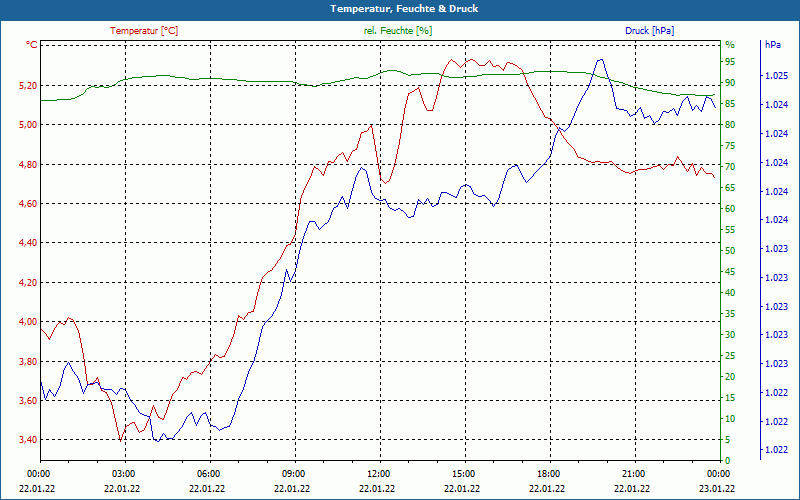
Task: Click the 45 value on the humidity axis
Action: (x=730, y=272)
